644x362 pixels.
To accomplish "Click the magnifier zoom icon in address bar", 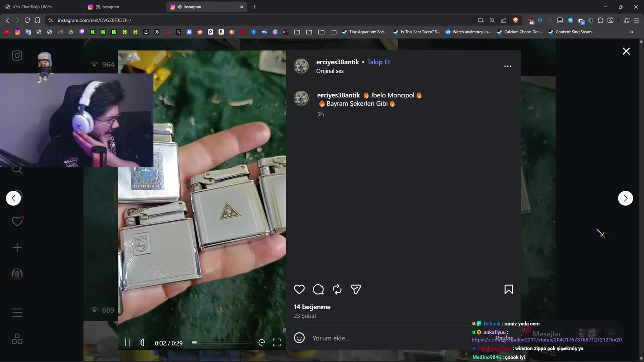I will (x=492, y=20).
